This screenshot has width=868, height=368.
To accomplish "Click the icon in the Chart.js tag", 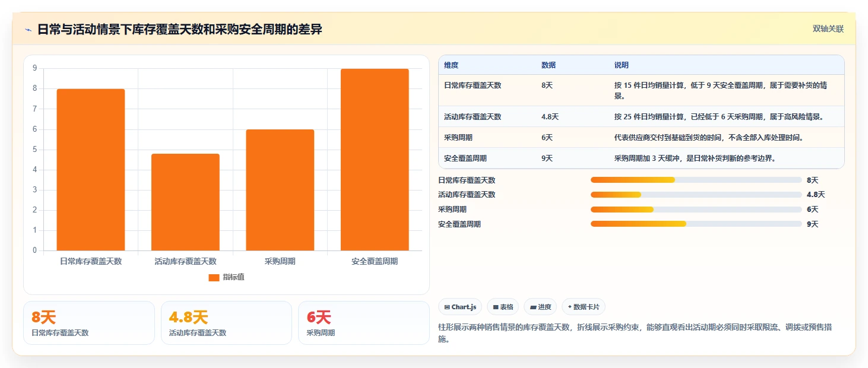I will coord(447,307).
